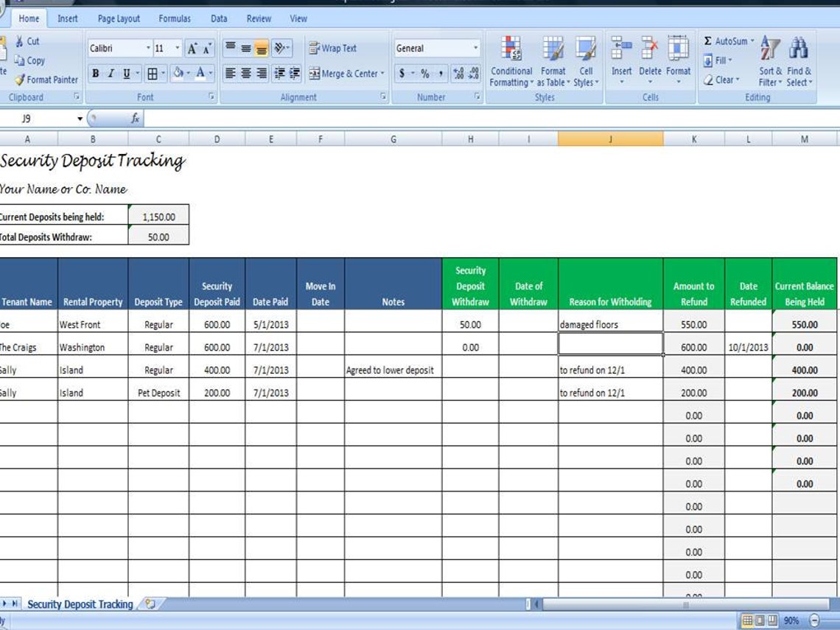Open the Review tab
Image resolution: width=840 pixels, height=630 pixels.
[259, 18]
